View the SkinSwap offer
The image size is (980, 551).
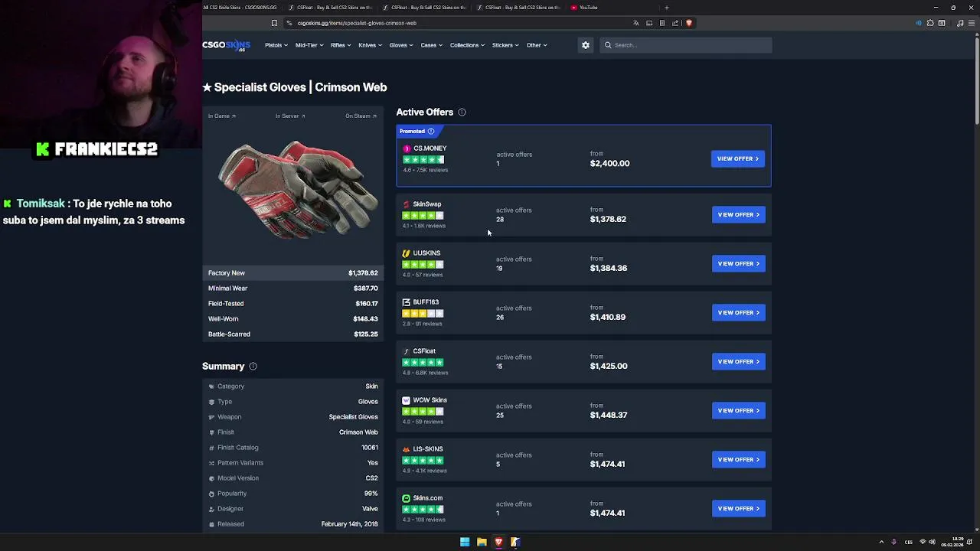738,215
